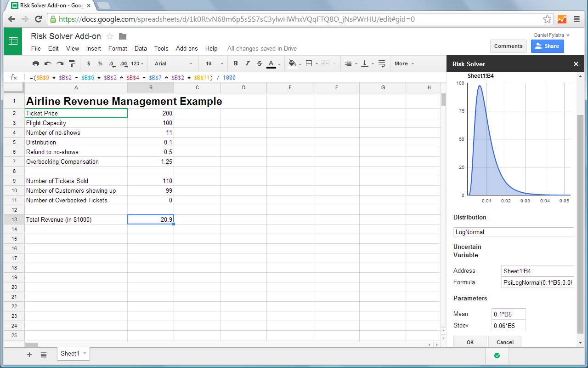Open the fill color bucket
Image resolution: width=588 pixels, height=368 pixels.
tap(293, 63)
